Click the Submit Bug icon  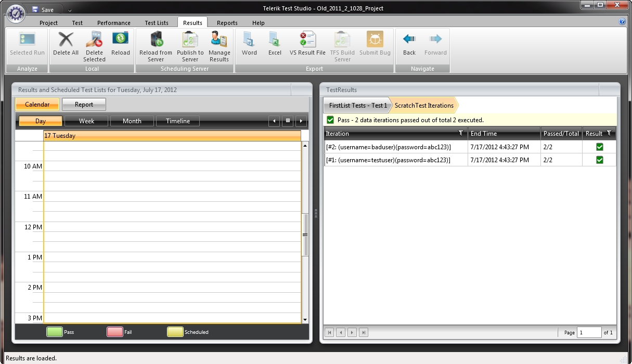pyautogui.click(x=375, y=40)
